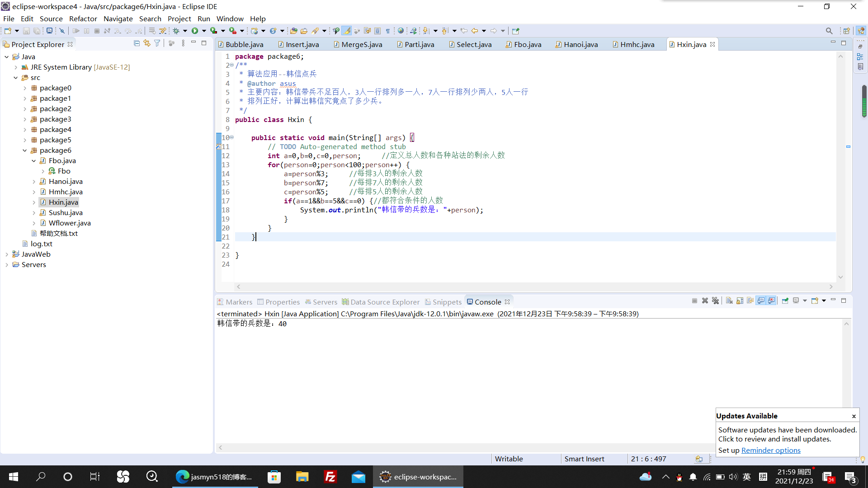Screen dimensions: 868x488
Task: Toggle Block Selection Mode button
Action: coord(377,31)
